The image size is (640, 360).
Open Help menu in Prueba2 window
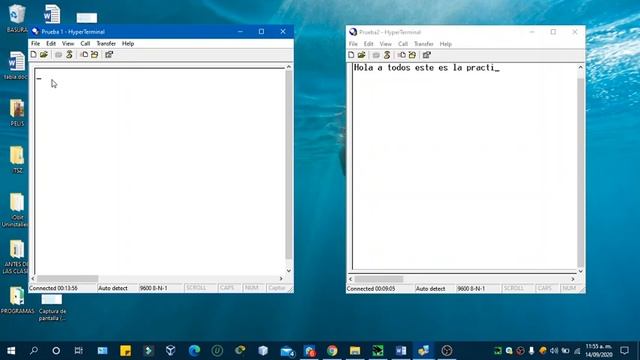(x=445, y=44)
